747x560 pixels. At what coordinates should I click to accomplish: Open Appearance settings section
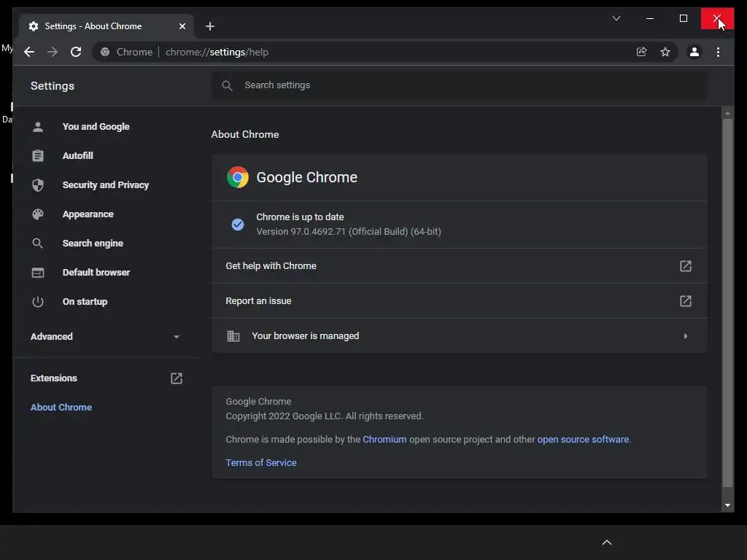88,214
